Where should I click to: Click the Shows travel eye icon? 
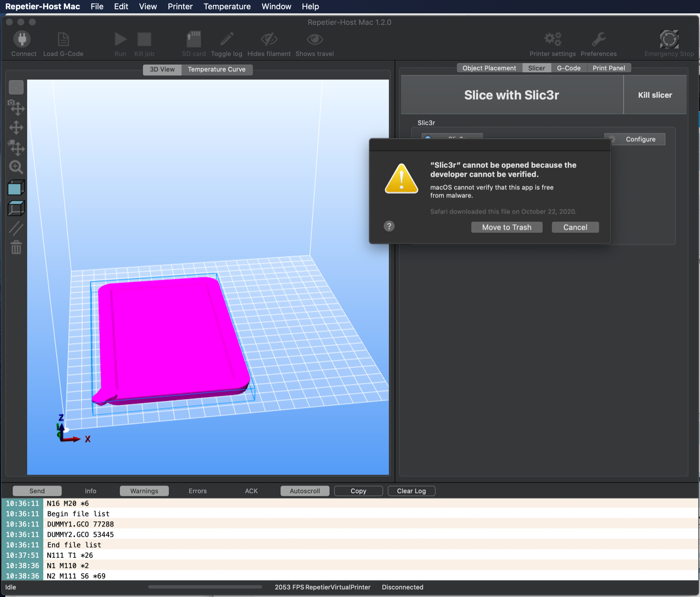pos(315,39)
